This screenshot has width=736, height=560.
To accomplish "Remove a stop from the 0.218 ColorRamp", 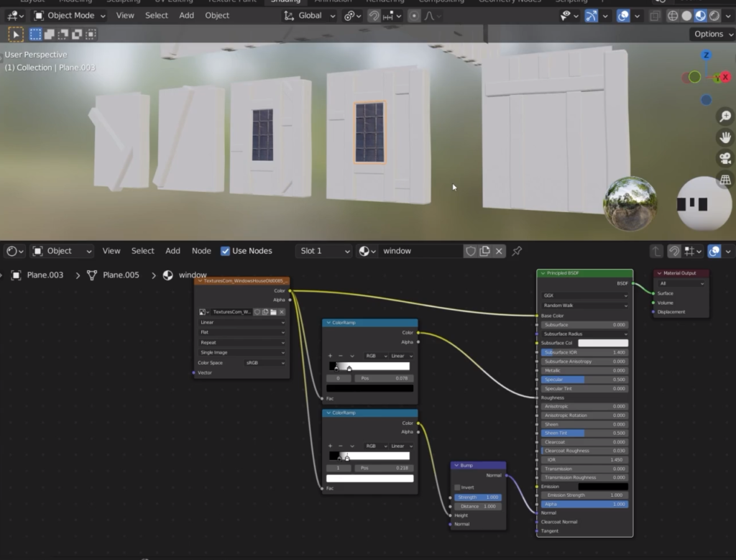I will pos(340,446).
